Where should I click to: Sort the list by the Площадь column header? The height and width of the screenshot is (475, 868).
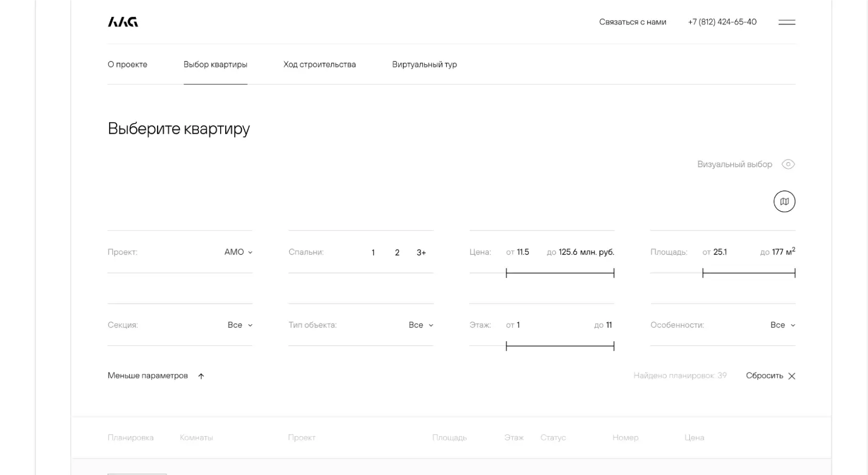point(449,438)
